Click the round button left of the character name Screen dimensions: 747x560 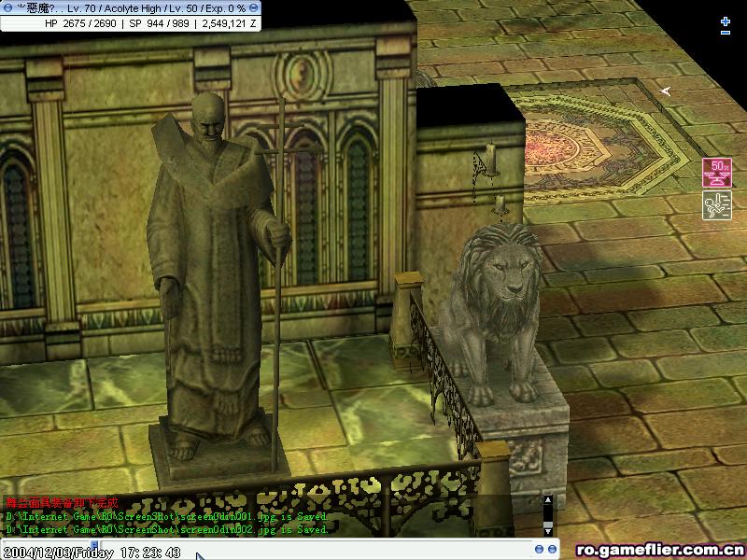(7, 7)
